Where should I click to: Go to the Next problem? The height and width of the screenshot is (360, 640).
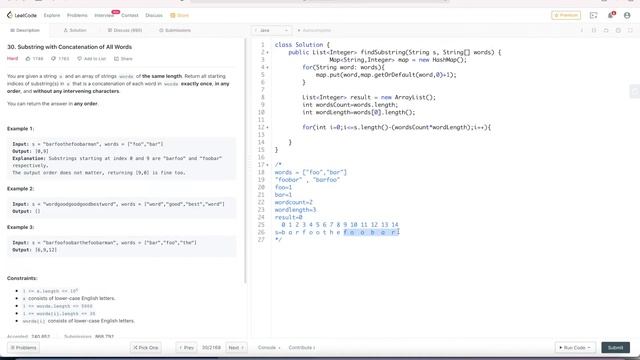click(x=236, y=348)
